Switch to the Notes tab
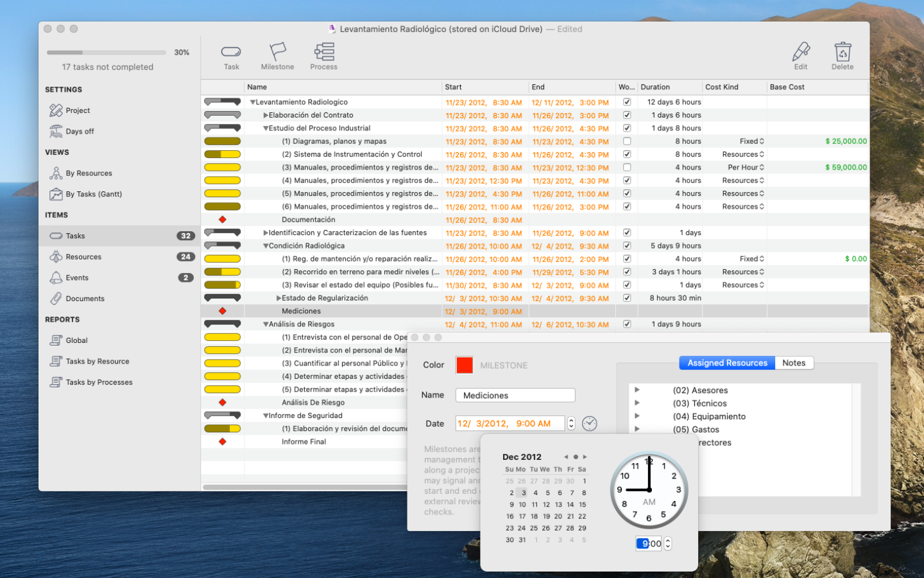Image resolution: width=924 pixels, height=578 pixels. pos(794,363)
